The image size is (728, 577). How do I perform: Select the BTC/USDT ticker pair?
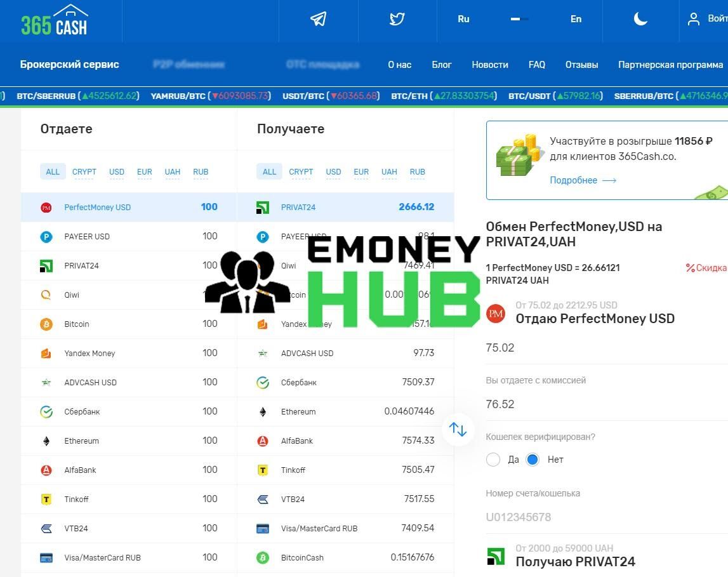point(556,96)
